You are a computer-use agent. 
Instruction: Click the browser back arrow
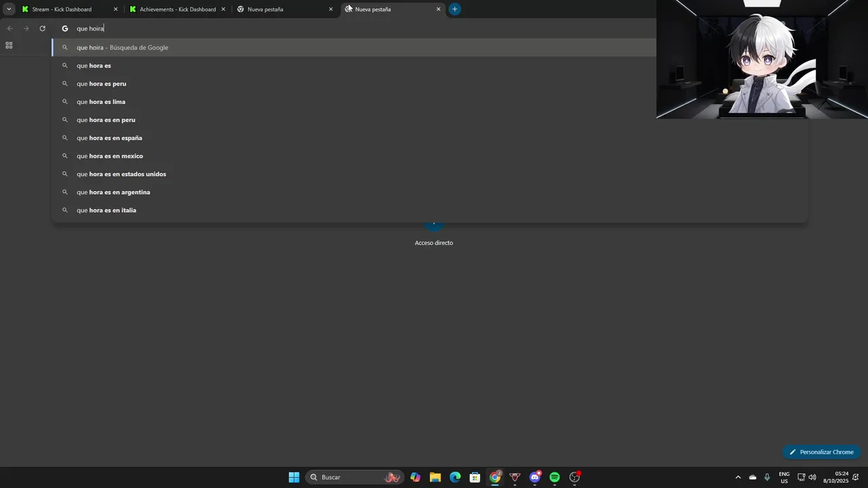[x=9, y=28]
